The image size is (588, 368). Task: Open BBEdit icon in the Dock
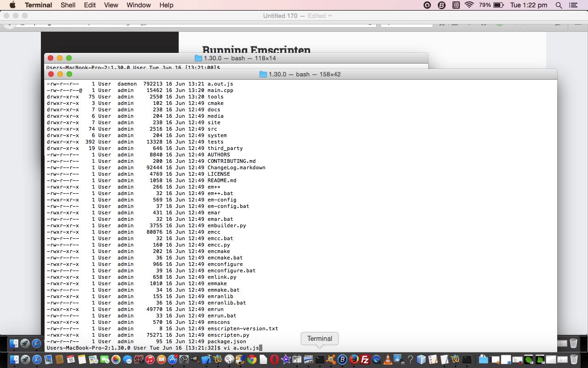click(342, 359)
